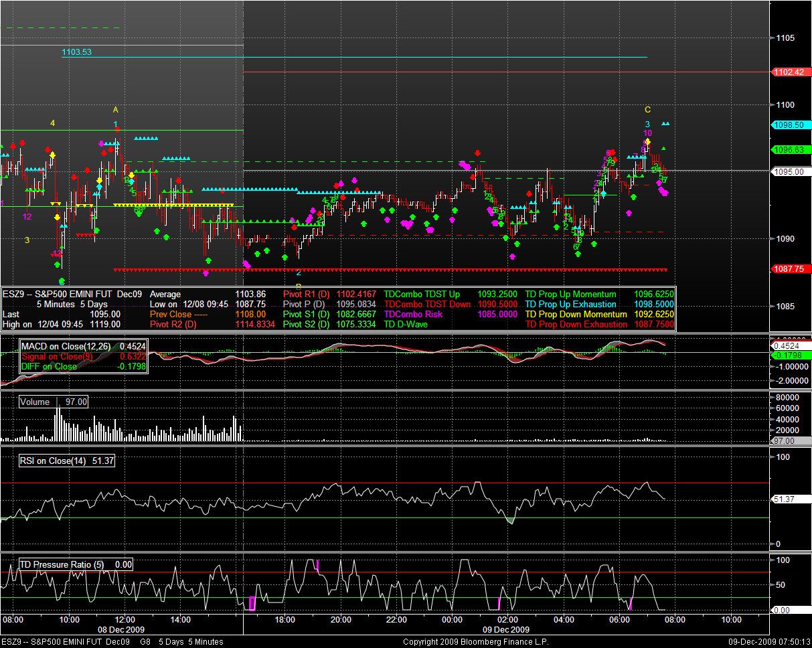This screenshot has width=812, height=648.
Task: Select the Prev Close legend entry
Action: (x=170, y=314)
